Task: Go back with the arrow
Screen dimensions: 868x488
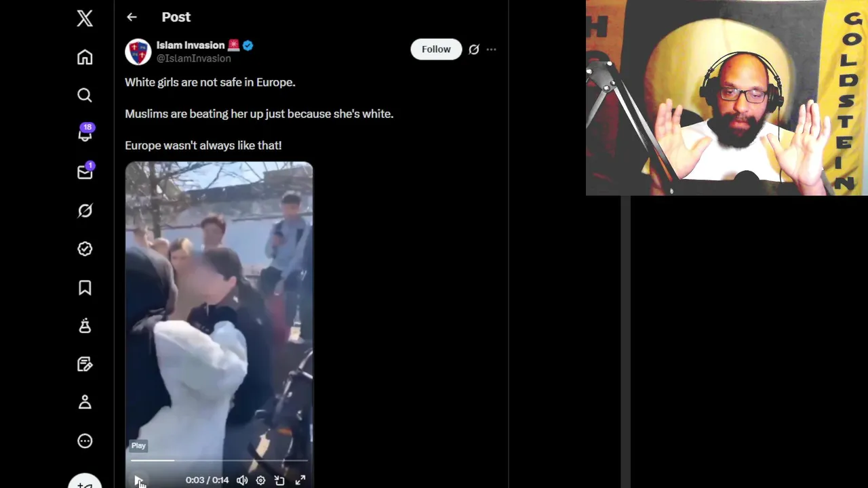Action: click(x=132, y=17)
